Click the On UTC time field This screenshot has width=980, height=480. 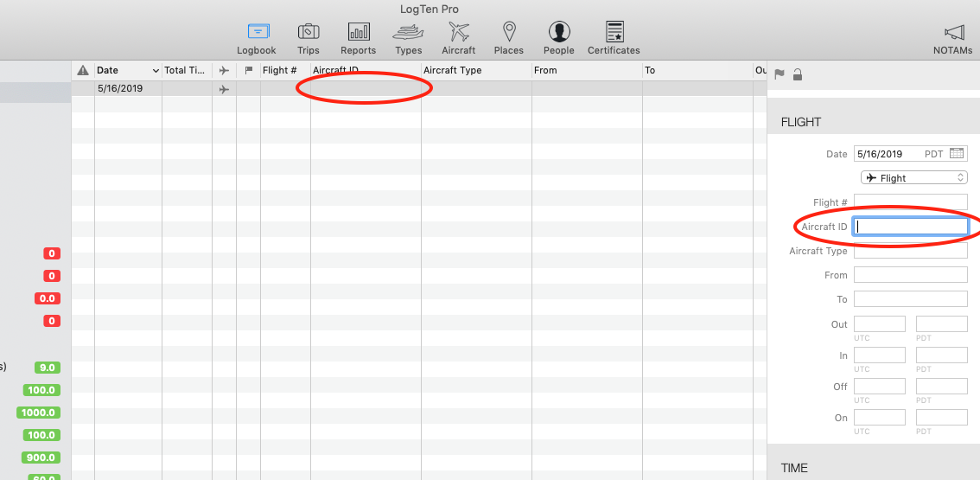pyautogui.click(x=880, y=418)
